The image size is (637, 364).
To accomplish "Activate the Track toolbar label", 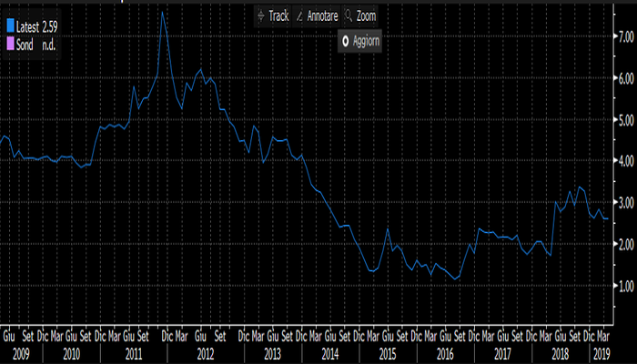I will (278, 16).
